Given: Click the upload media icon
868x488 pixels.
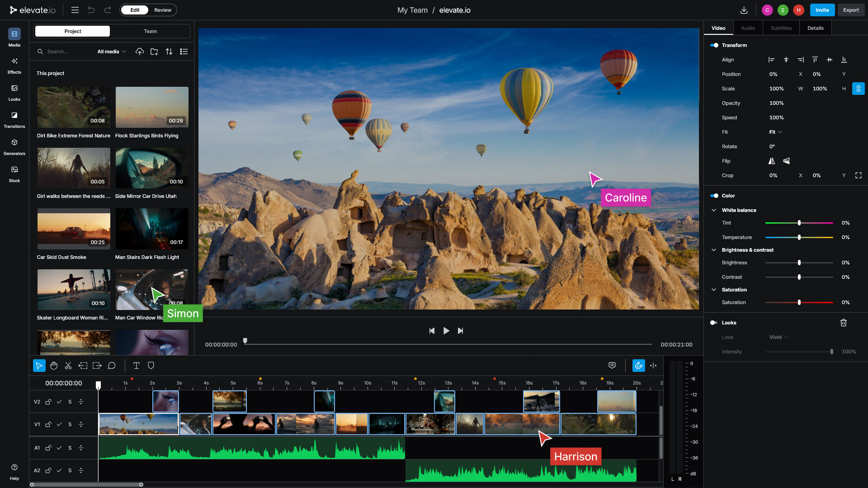Looking at the screenshot, I should pyautogui.click(x=140, y=52).
